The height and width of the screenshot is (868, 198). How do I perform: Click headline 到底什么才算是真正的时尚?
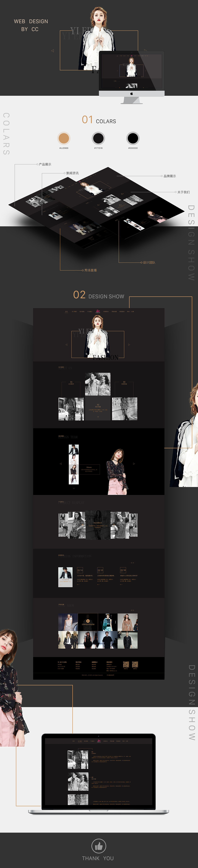[129, 576]
